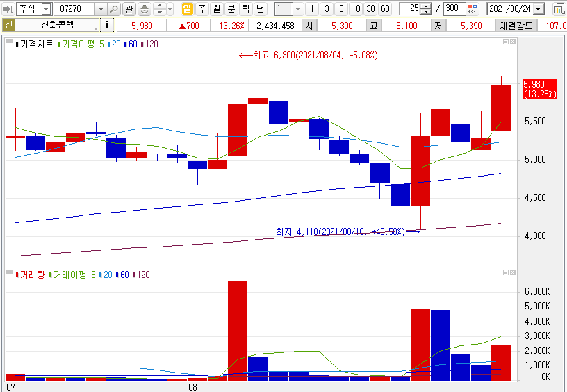Open stock info with the i button
The height and width of the screenshot is (392, 567).
click(x=107, y=25)
